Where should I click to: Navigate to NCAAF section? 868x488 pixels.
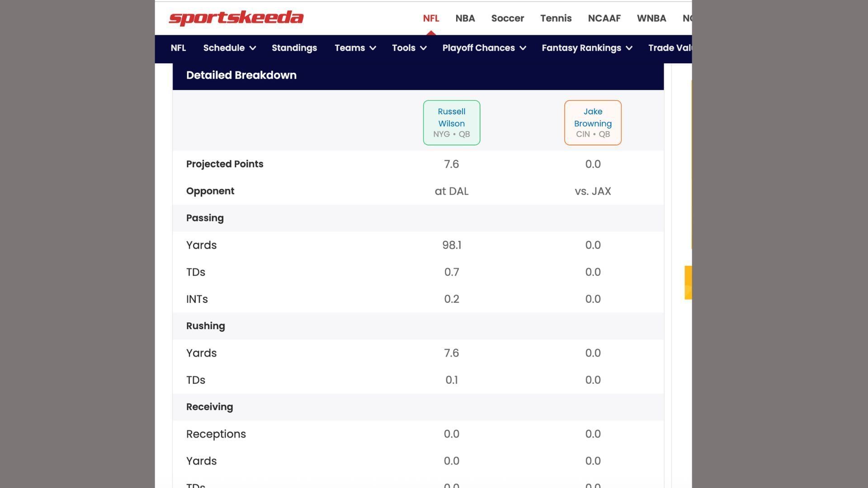point(604,18)
